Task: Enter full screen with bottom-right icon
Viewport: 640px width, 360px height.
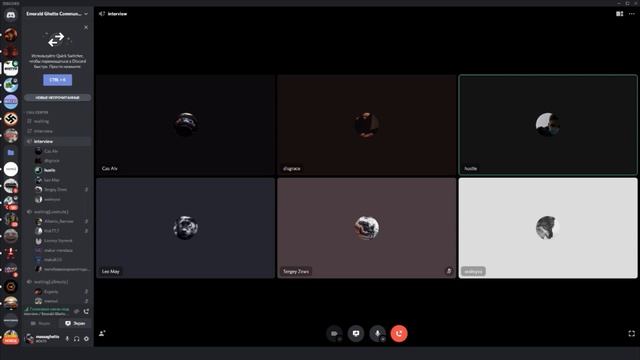Action: [631, 333]
